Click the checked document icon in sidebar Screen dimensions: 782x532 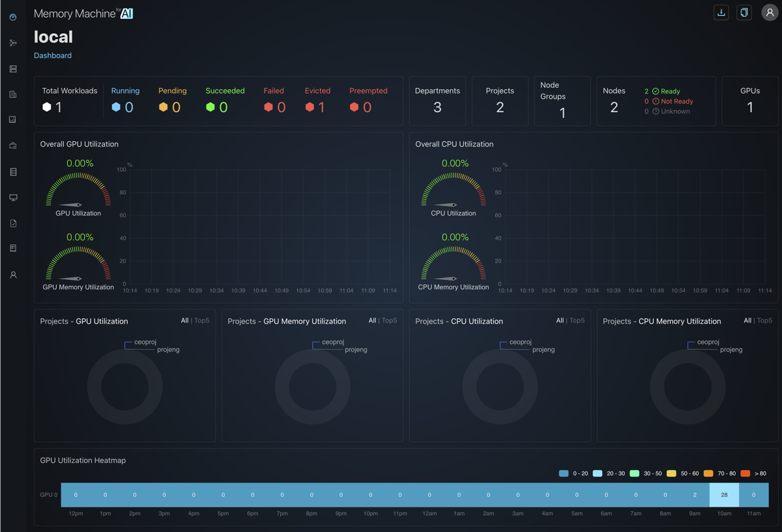point(13,223)
